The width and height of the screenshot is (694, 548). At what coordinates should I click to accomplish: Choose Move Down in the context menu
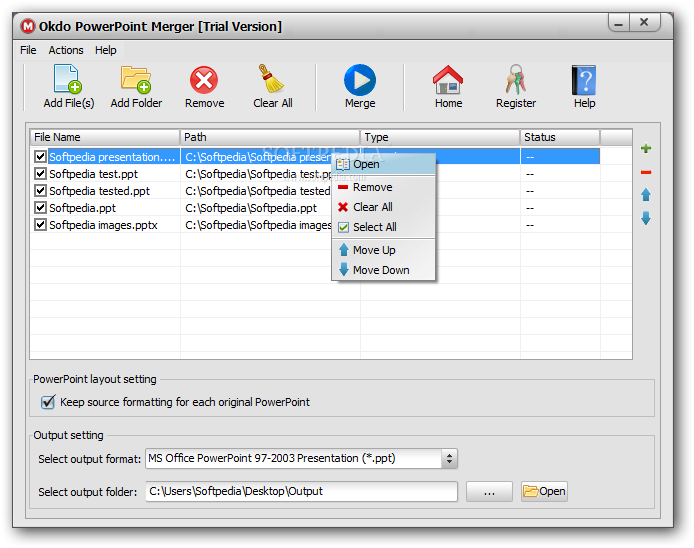click(x=384, y=270)
